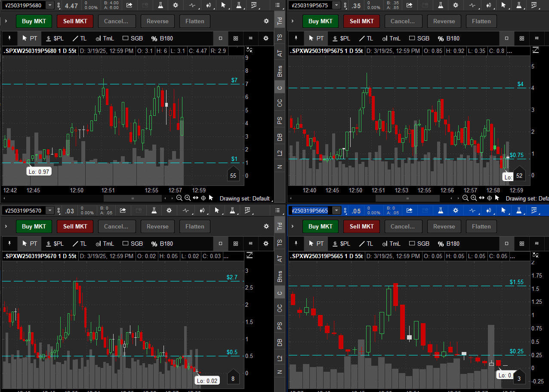Image resolution: width=549 pixels, height=392 pixels.
Task: Toggle the pin drawing toolbar icon, top-left chart
Action: tap(9, 38)
